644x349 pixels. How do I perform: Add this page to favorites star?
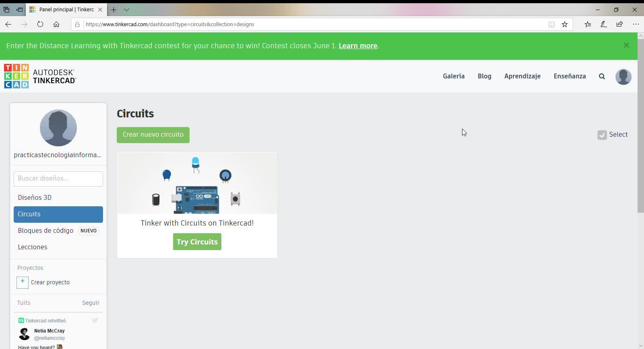click(565, 24)
